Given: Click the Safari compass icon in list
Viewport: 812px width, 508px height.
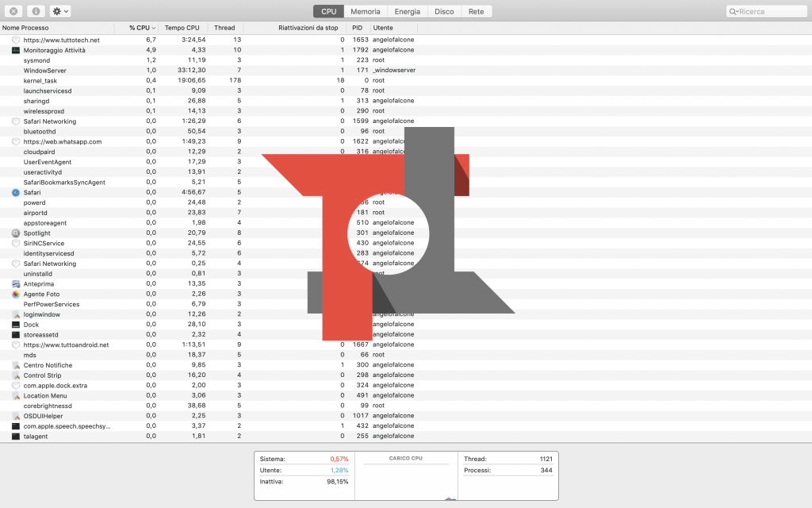Looking at the screenshot, I should pos(16,192).
